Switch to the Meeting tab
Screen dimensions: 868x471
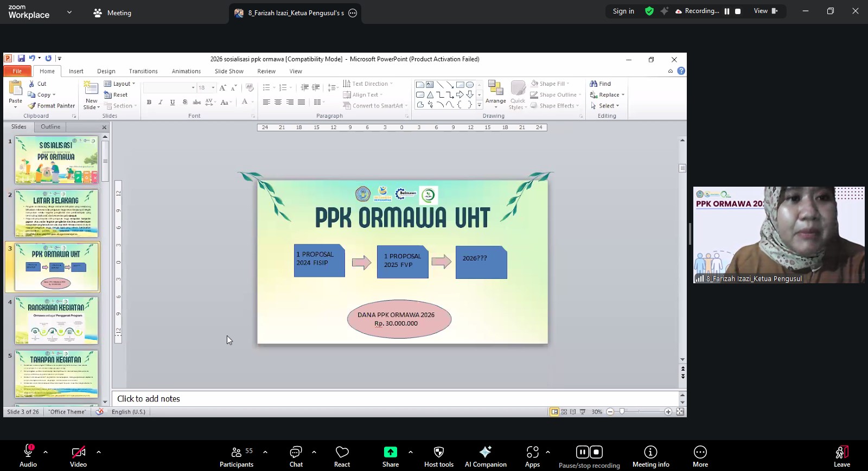(x=112, y=13)
